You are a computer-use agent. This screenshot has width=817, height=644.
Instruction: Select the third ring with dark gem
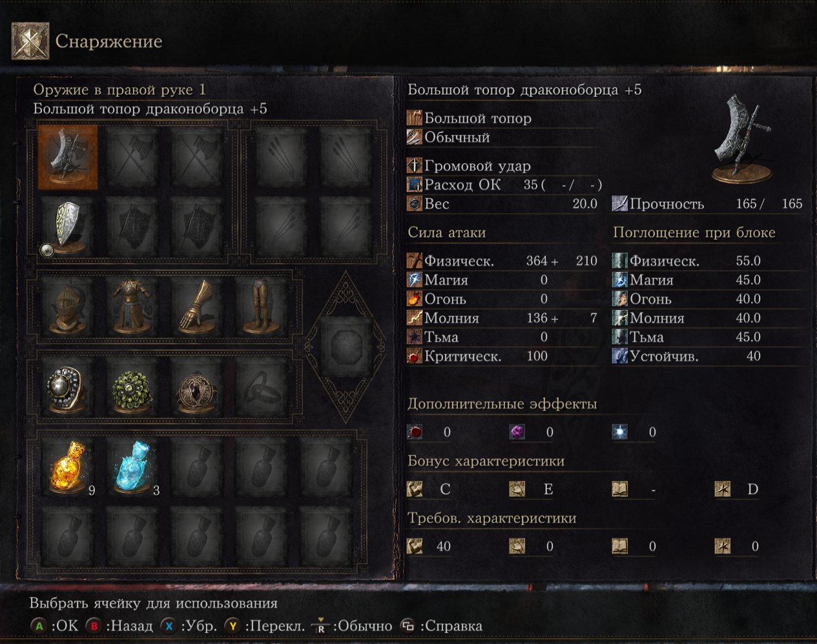coord(197,388)
